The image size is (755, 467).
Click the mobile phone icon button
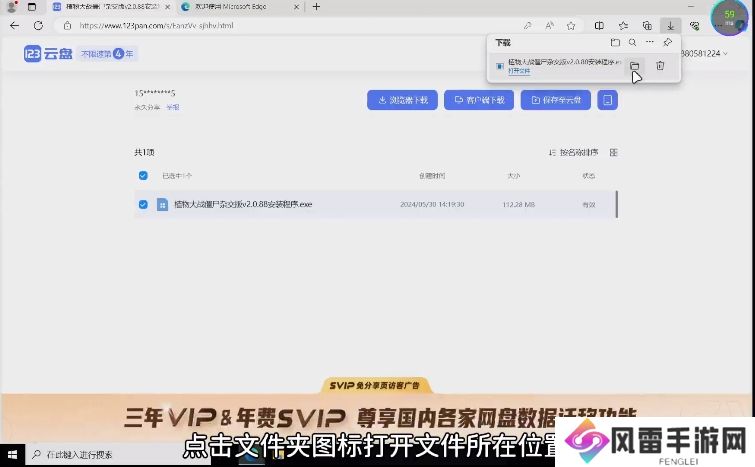click(607, 100)
